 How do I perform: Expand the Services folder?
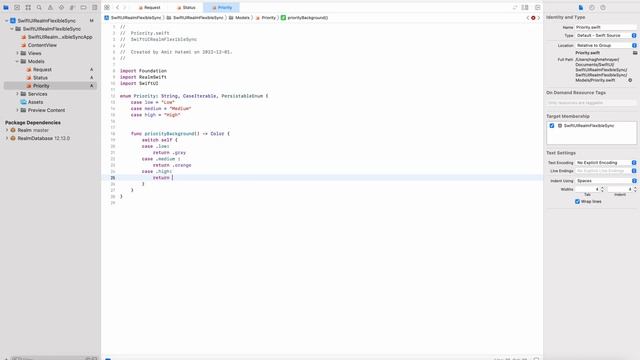[x=17, y=94]
